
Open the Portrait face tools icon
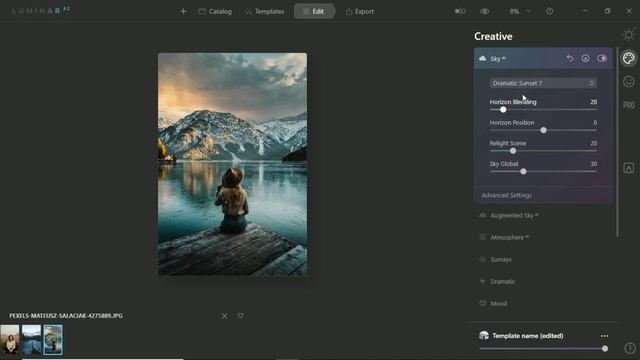[629, 82]
